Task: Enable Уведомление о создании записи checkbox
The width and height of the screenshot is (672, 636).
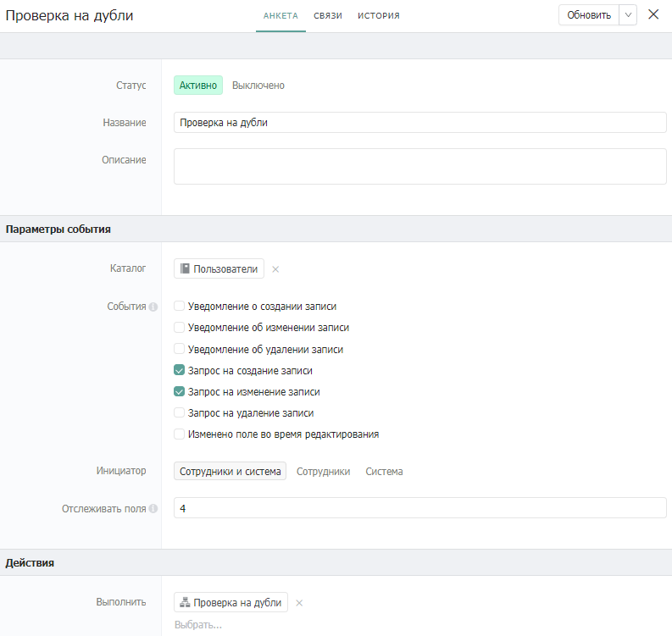Action: point(179,307)
